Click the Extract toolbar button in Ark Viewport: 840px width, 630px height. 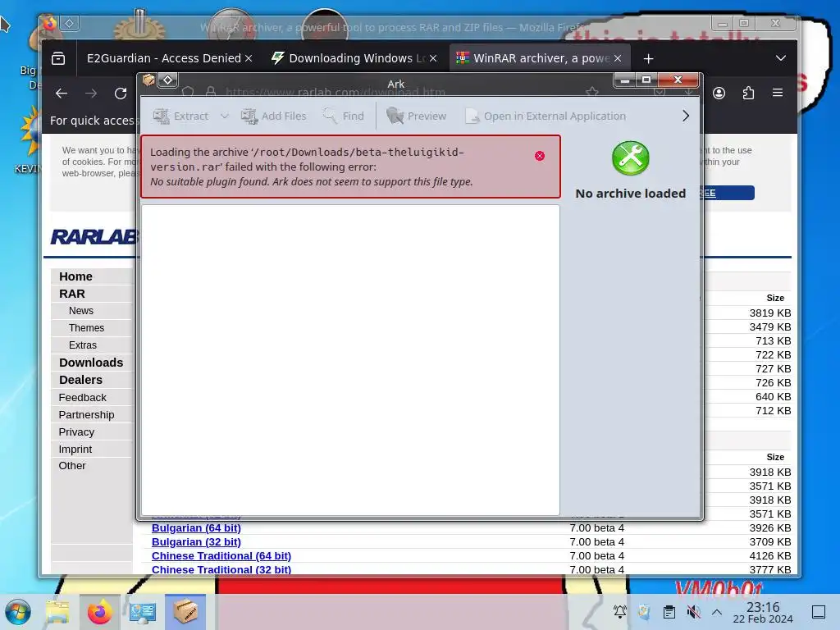click(x=181, y=116)
